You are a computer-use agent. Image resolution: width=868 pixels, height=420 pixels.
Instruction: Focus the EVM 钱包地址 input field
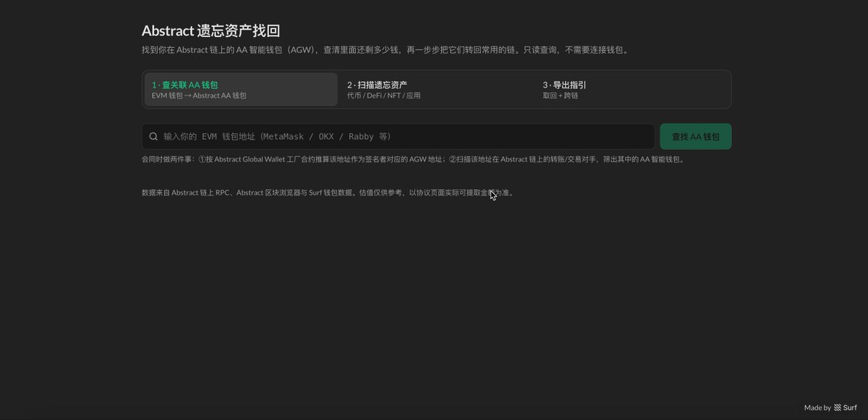point(399,136)
